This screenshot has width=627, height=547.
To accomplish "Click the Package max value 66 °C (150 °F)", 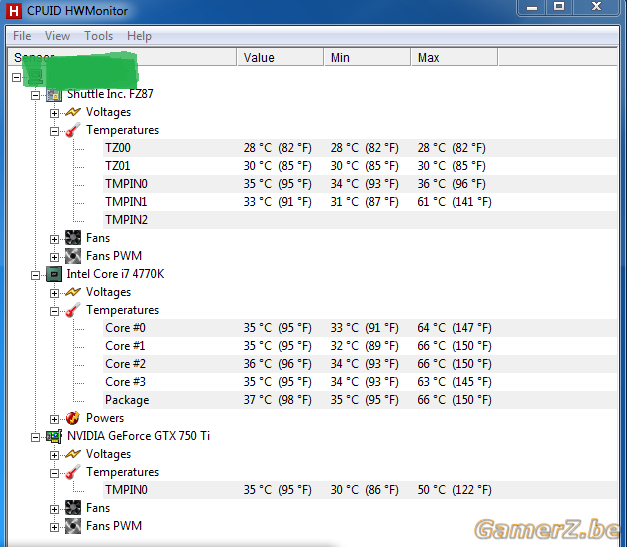I will tap(454, 400).
